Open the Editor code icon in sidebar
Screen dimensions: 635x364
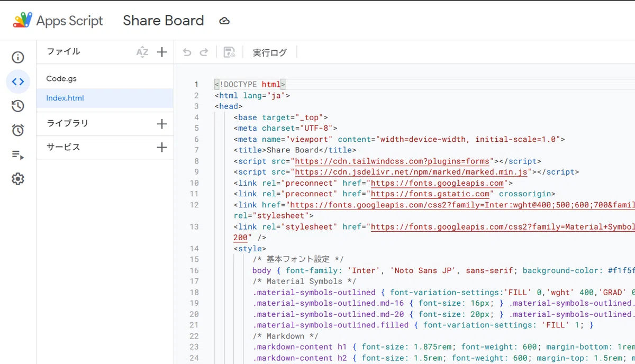click(x=18, y=81)
